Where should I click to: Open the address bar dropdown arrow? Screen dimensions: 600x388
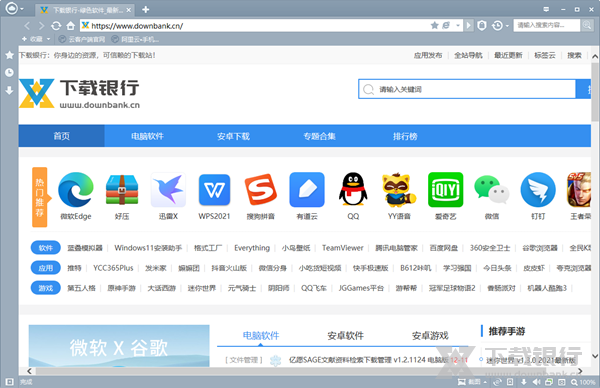coord(458,26)
